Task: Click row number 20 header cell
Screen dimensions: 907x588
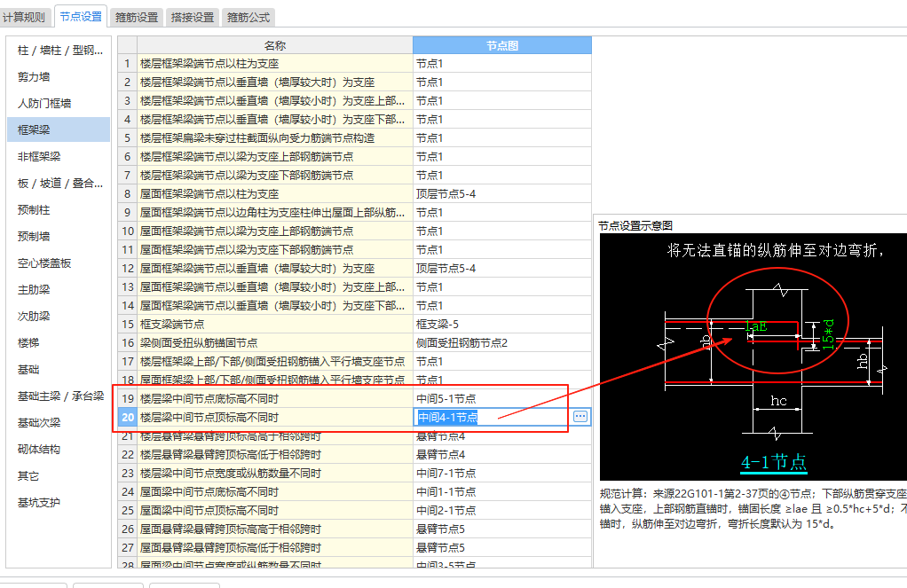Action: 128,418
